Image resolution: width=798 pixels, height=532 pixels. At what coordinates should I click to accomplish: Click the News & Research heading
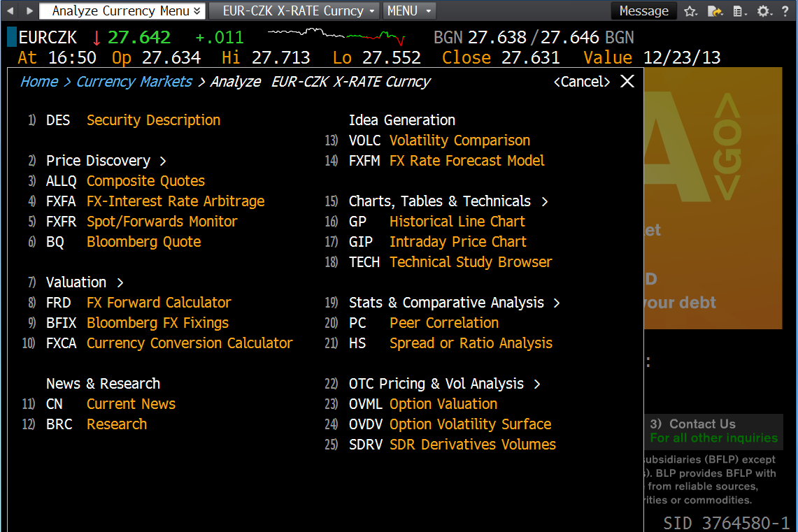click(x=104, y=384)
